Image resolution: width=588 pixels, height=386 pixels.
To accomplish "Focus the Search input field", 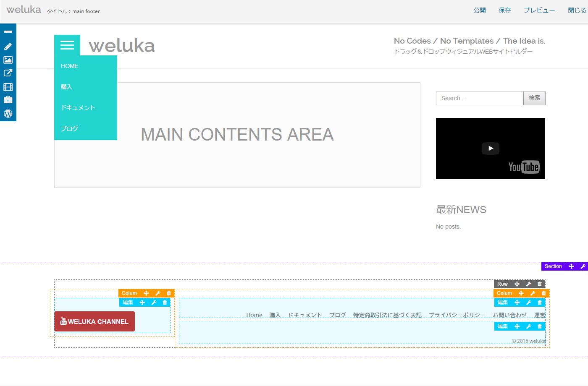I will (480, 98).
